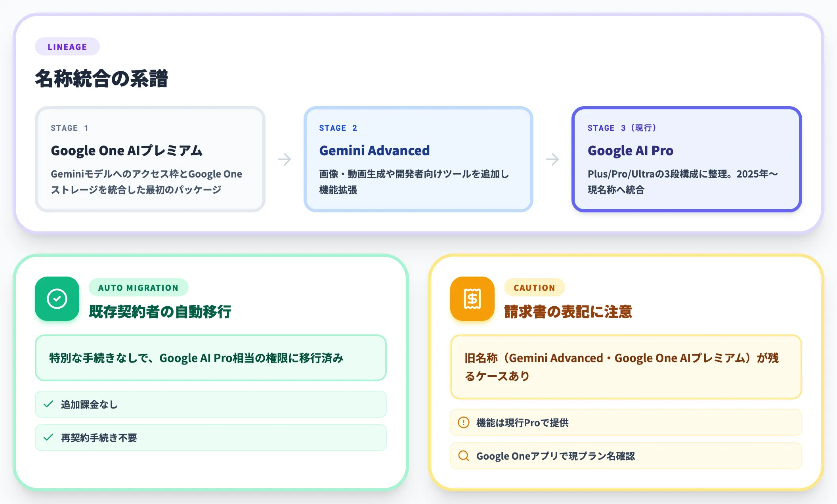Click the green check-circle icon
837x504 pixels.
coord(57,299)
